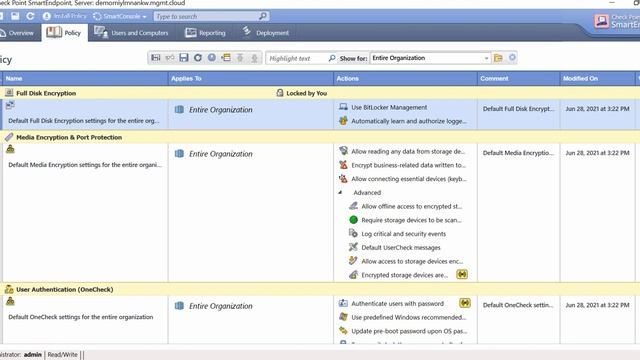
Task: Click Allow access to storage devices enc... action
Action: coord(412,261)
